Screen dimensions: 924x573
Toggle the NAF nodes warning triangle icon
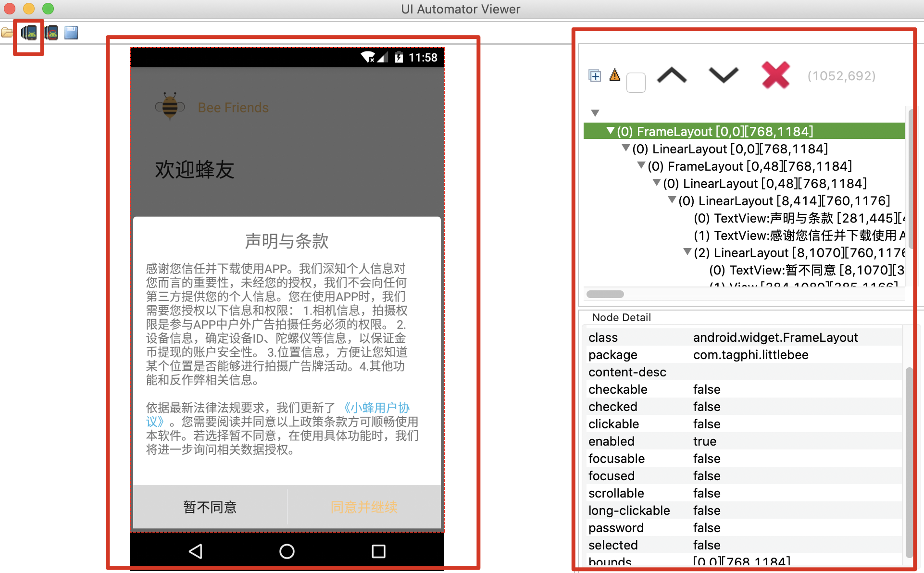coord(615,75)
